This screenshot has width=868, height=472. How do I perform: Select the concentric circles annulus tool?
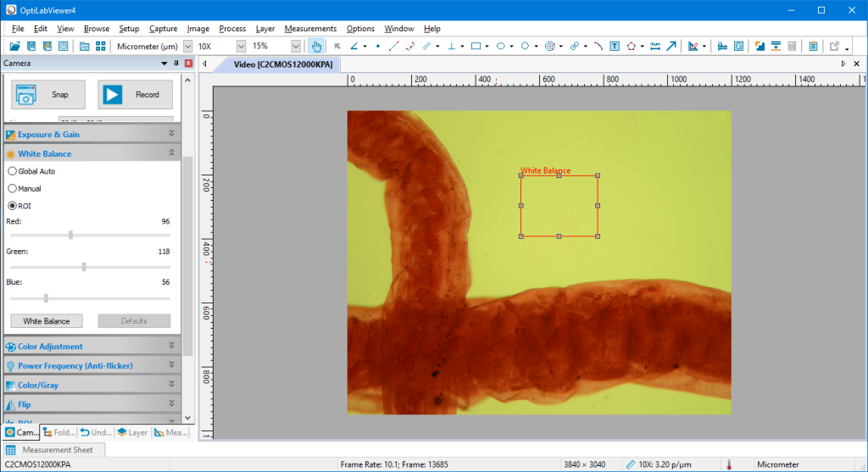click(549, 46)
